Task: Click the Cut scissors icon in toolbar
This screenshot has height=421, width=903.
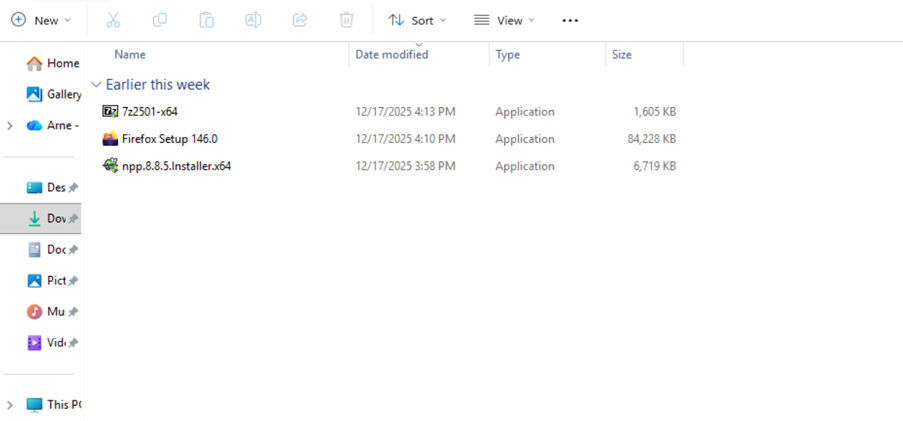Action: click(x=113, y=20)
